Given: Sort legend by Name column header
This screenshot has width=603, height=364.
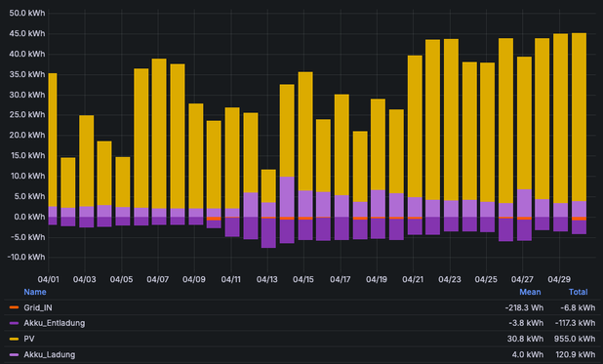Looking at the screenshot, I should [x=35, y=292].
